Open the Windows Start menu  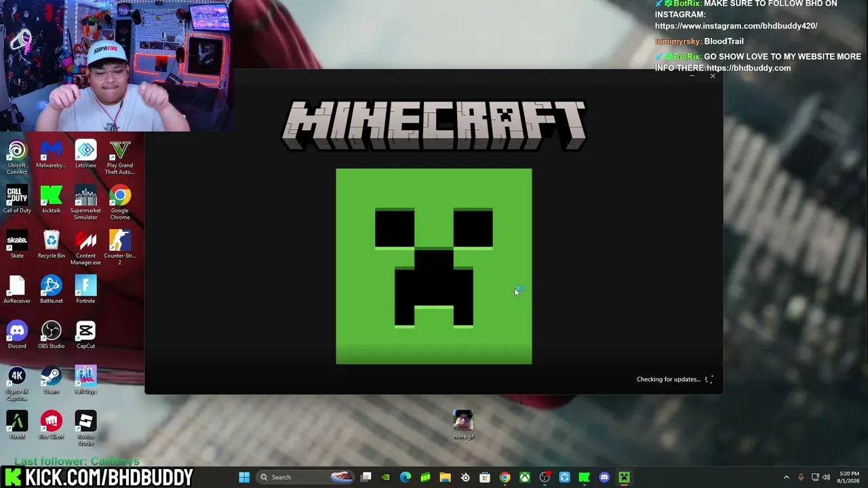[244, 477]
